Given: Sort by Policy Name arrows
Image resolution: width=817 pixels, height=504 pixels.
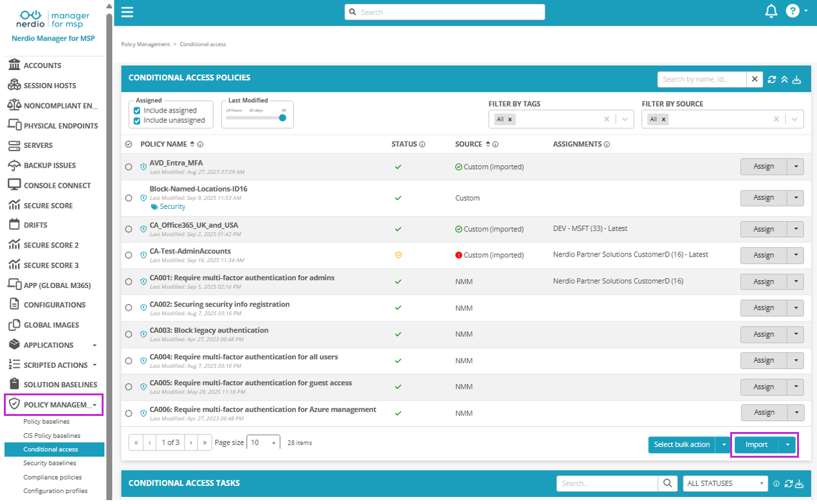Looking at the screenshot, I should (192, 145).
